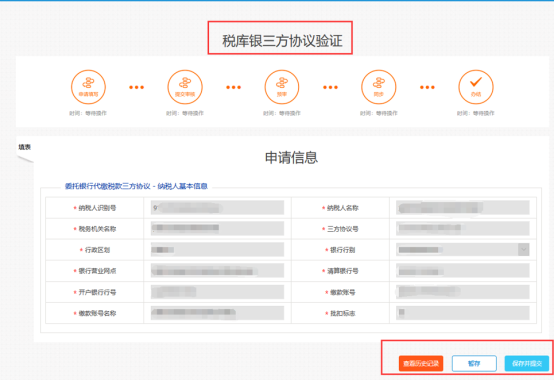Click the 批扣标志 label
Screen dimensions: 555x380
point(342,313)
